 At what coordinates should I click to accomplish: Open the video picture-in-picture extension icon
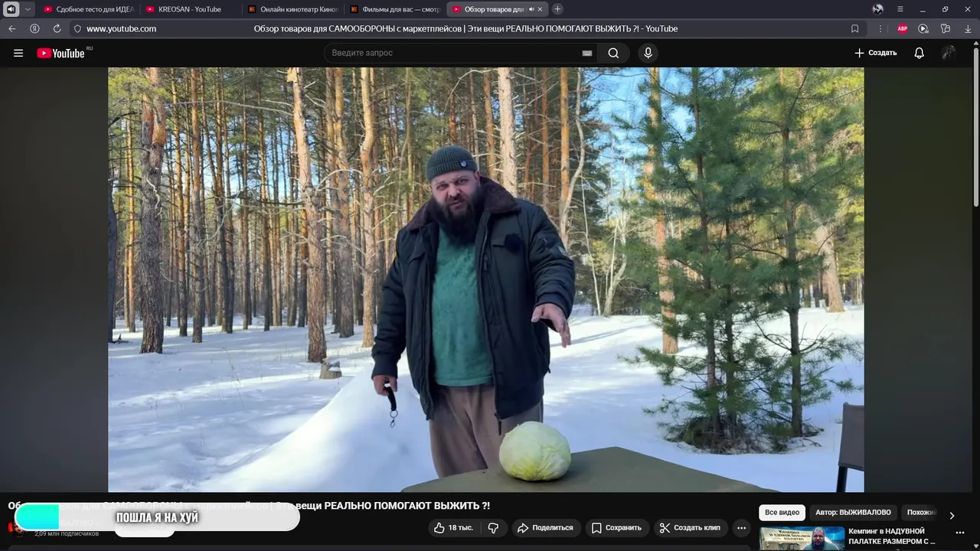(x=923, y=28)
